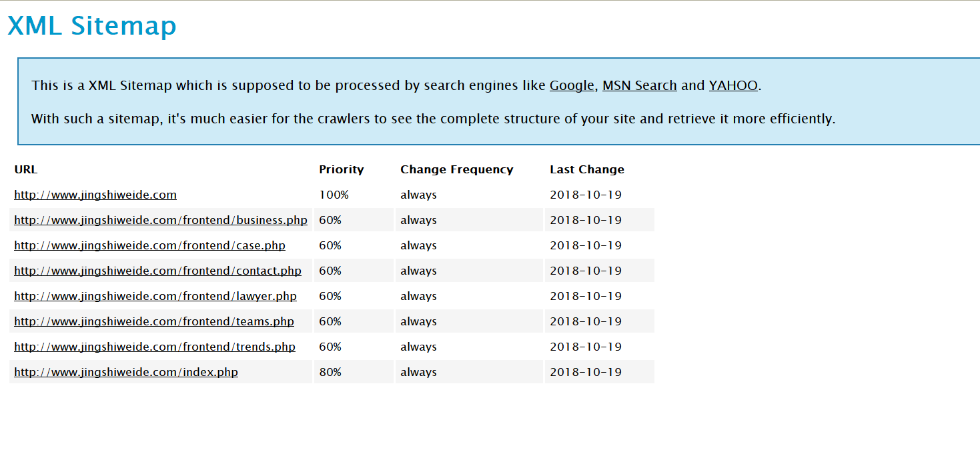This screenshot has width=980, height=474.
Task: Open the http://www.jingshiweide.com root URL link
Action: (x=95, y=195)
